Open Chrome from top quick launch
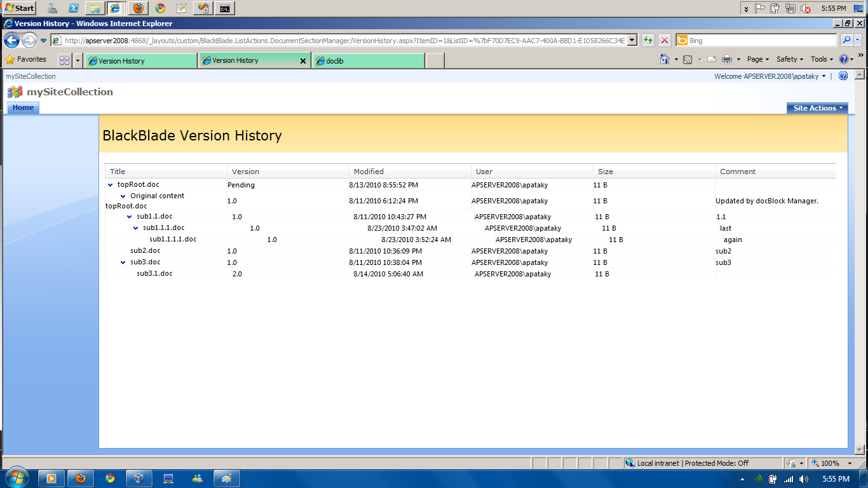 [160, 8]
